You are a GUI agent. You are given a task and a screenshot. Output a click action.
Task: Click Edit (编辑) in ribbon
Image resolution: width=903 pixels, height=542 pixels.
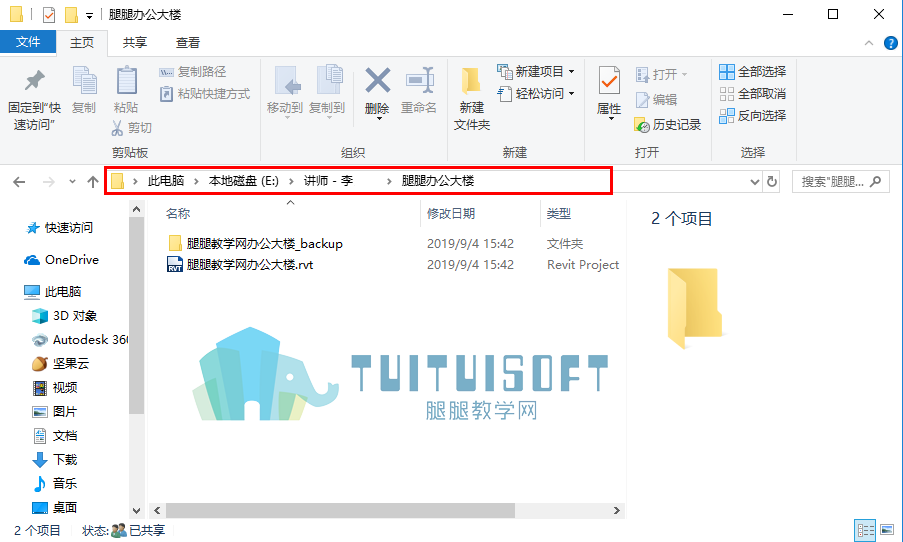click(x=656, y=100)
